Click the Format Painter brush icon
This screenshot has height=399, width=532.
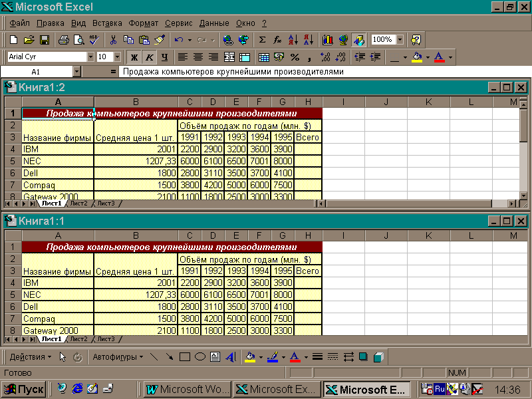159,40
